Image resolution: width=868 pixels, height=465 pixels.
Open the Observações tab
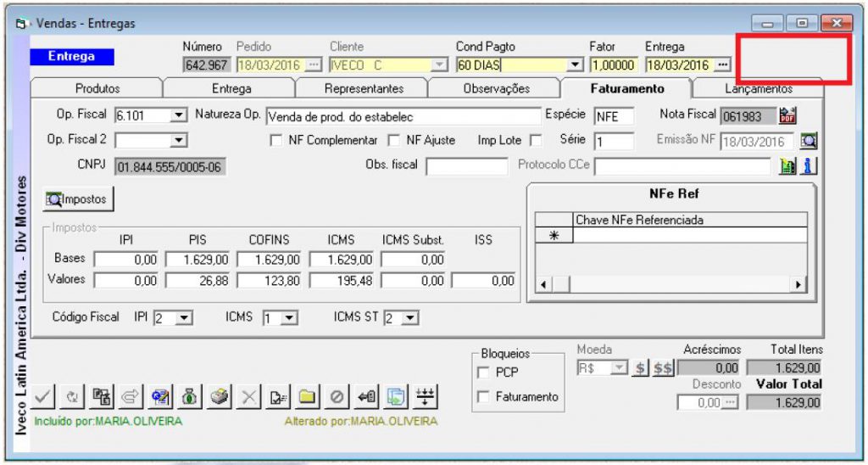point(496,88)
